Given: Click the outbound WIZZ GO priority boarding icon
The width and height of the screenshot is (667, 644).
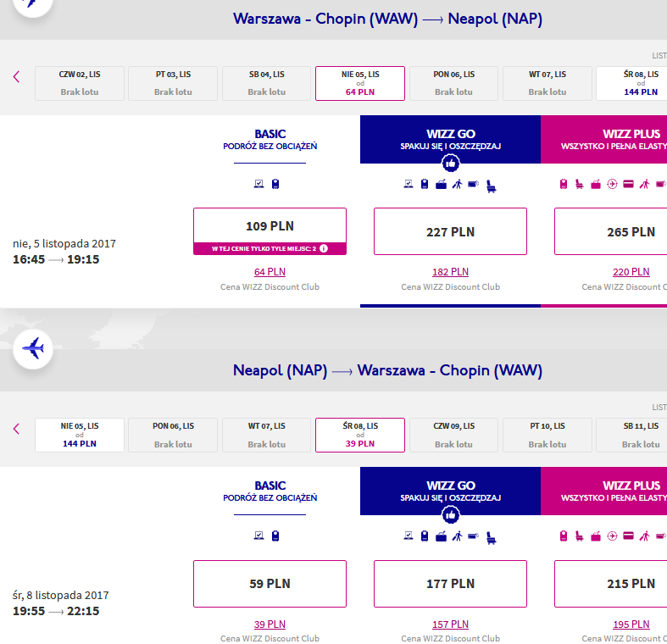Looking at the screenshot, I should point(458,184).
